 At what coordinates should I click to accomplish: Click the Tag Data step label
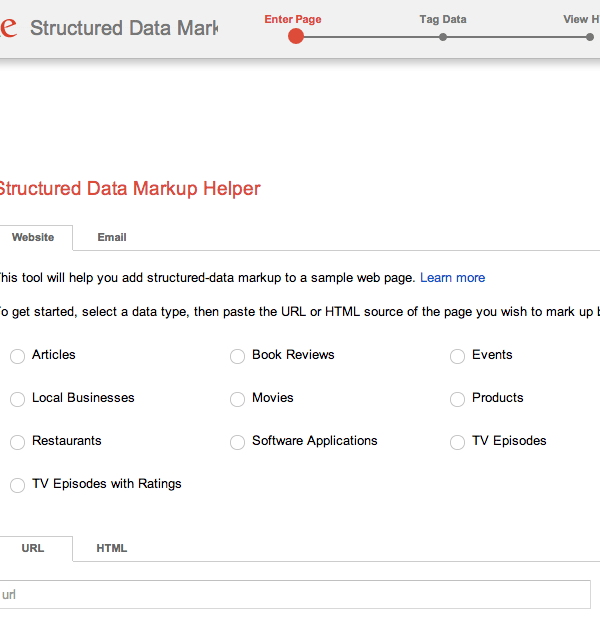pos(443,19)
